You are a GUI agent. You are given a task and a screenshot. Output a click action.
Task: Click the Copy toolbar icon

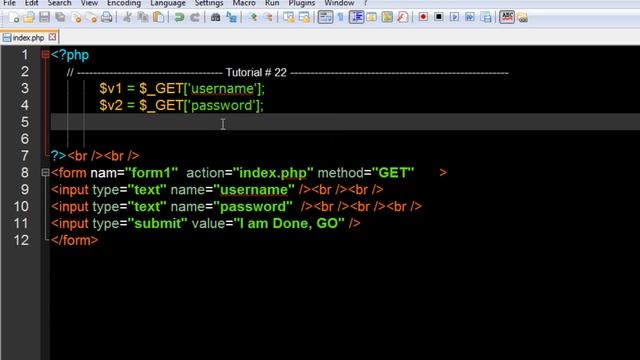point(142,18)
